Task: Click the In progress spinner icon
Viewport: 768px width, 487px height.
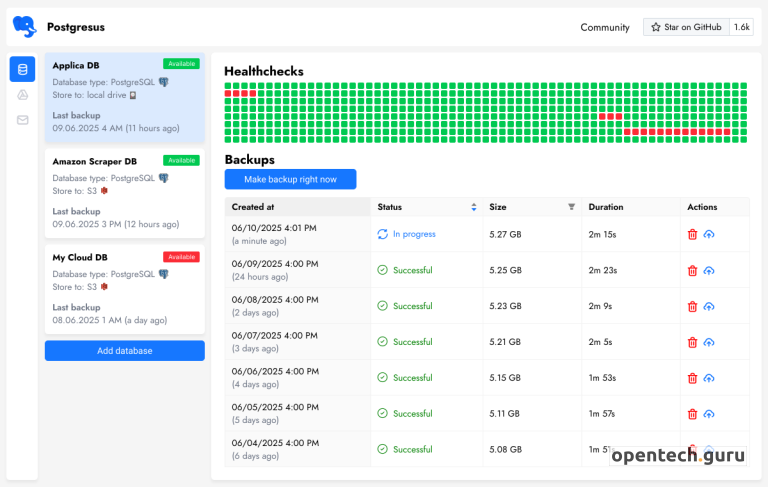Action: [383, 234]
